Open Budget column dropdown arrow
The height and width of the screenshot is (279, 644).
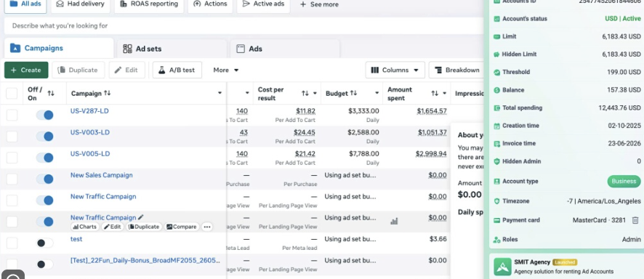pos(377,93)
